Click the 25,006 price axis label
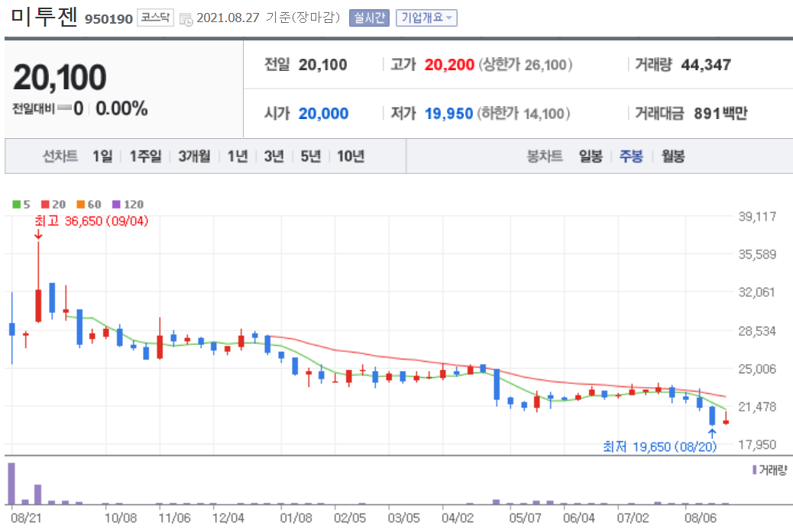Screen dimensions: 793x532 click(x=757, y=369)
